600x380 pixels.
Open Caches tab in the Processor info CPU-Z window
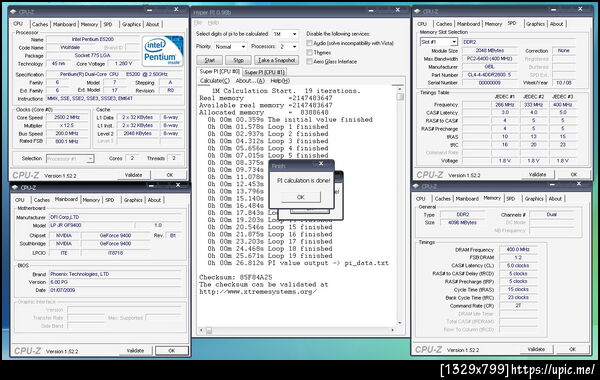40,24
